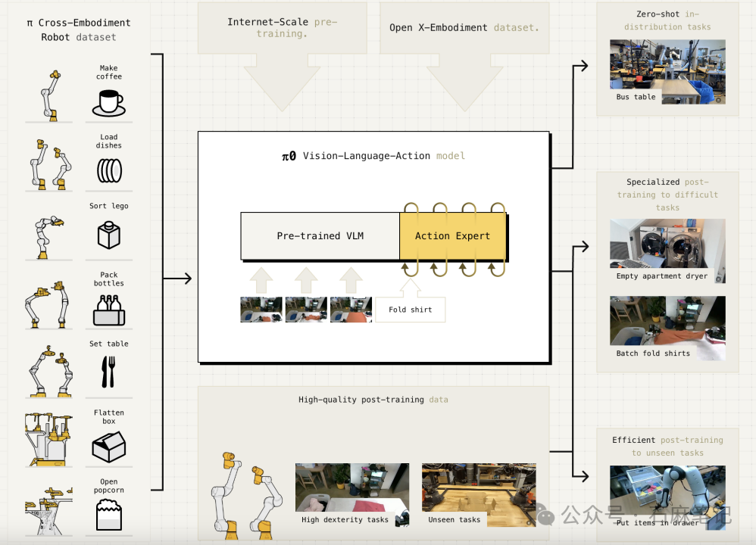Viewport: 756px width, 545px height.
Task: Click the Empty apartment dryer caption
Action: tap(662, 276)
